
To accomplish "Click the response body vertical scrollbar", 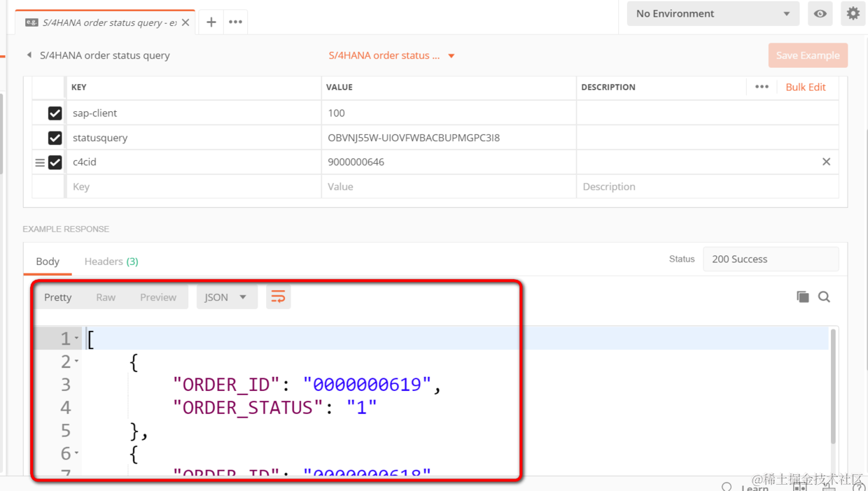I will click(x=833, y=386).
